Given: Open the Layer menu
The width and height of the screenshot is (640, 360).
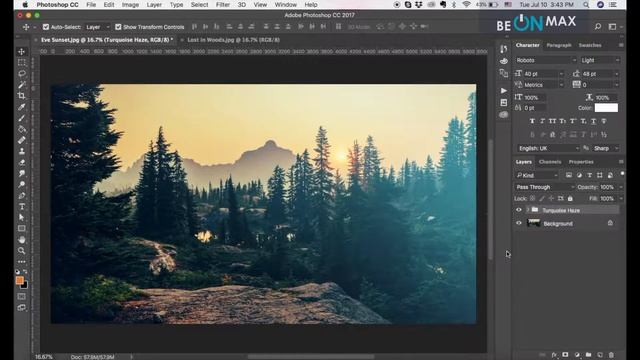Looking at the screenshot, I should pyautogui.click(x=154, y=5).
